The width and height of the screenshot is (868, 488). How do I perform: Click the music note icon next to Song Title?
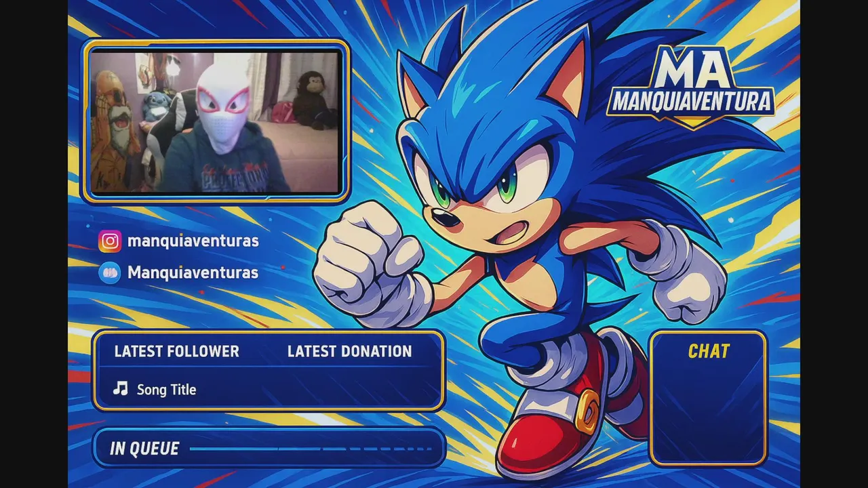point(121,388)
